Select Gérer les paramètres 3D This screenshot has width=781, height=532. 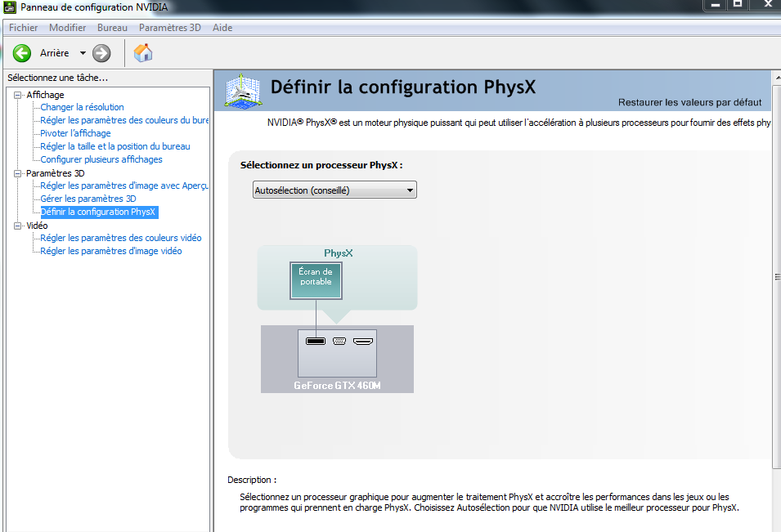point(88,199)
